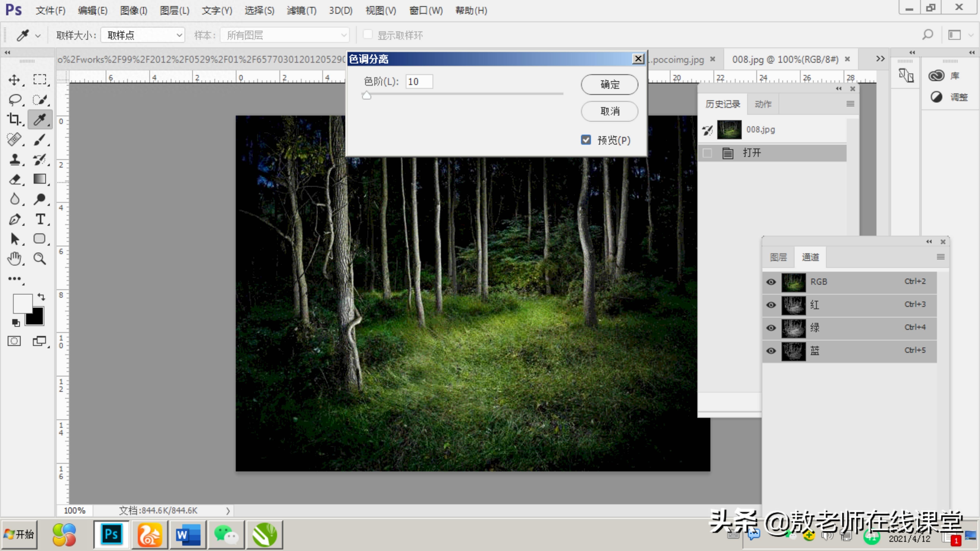
Task: Click the background color swatch
Action: coord(37,319)
